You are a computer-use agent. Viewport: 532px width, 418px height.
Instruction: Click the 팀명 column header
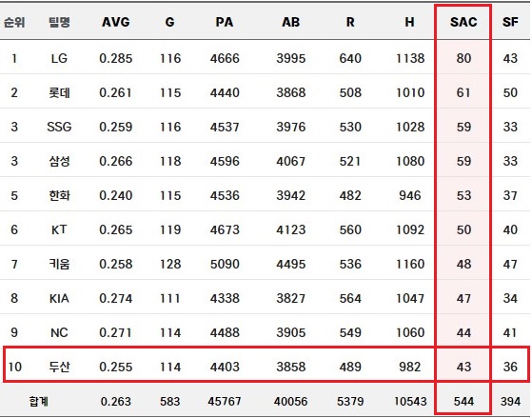[59, 23]
